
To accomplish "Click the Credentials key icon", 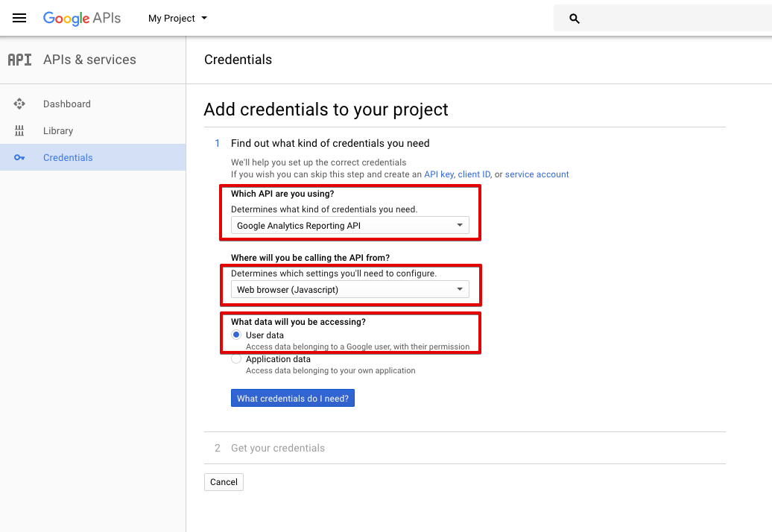I will tap(19, 157).
